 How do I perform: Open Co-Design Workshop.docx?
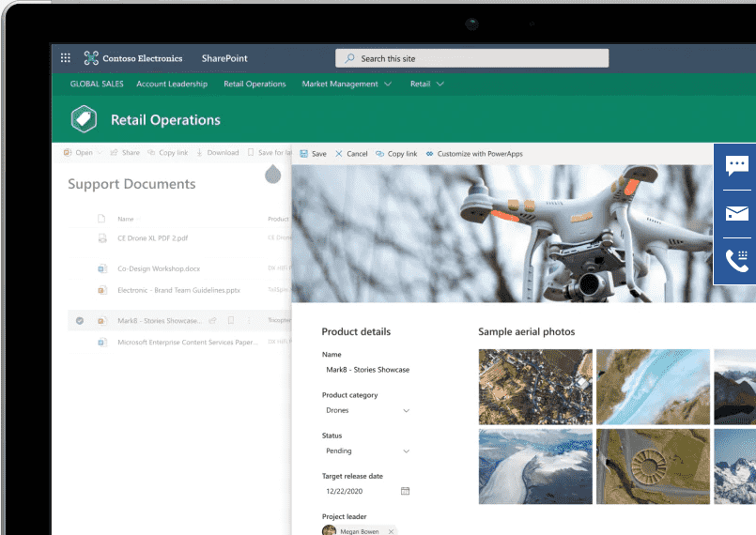click(x=159, y=268)
